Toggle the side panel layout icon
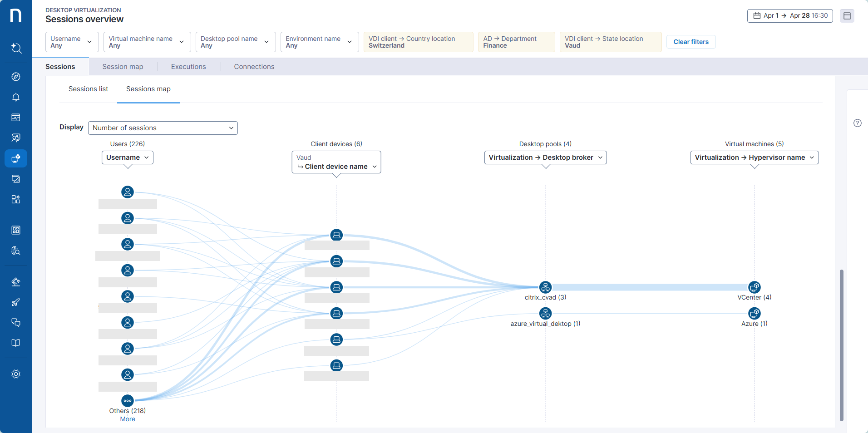The image size is (868, 433). (x=847, y=16)
